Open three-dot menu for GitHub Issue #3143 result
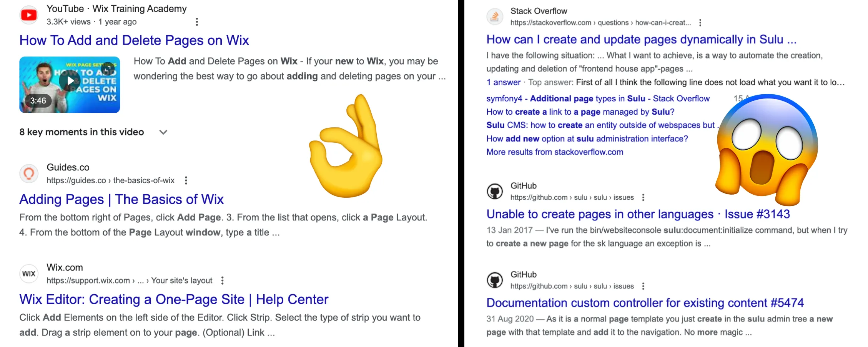Screen dimensions: 868x347 coord(643,197)
